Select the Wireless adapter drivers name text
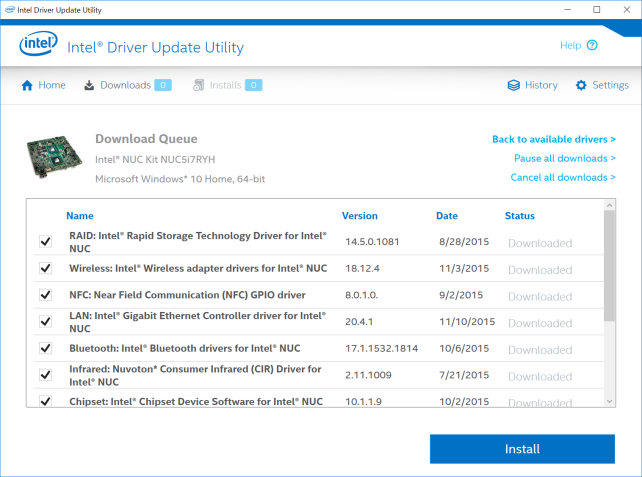The width and height of the screenshot is (642, 477). (198, 268)
